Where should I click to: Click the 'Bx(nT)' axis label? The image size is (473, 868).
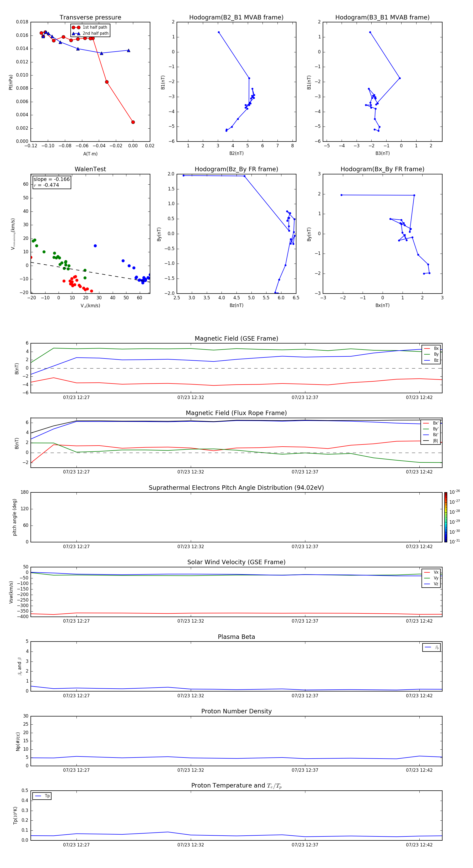point(382,305)
